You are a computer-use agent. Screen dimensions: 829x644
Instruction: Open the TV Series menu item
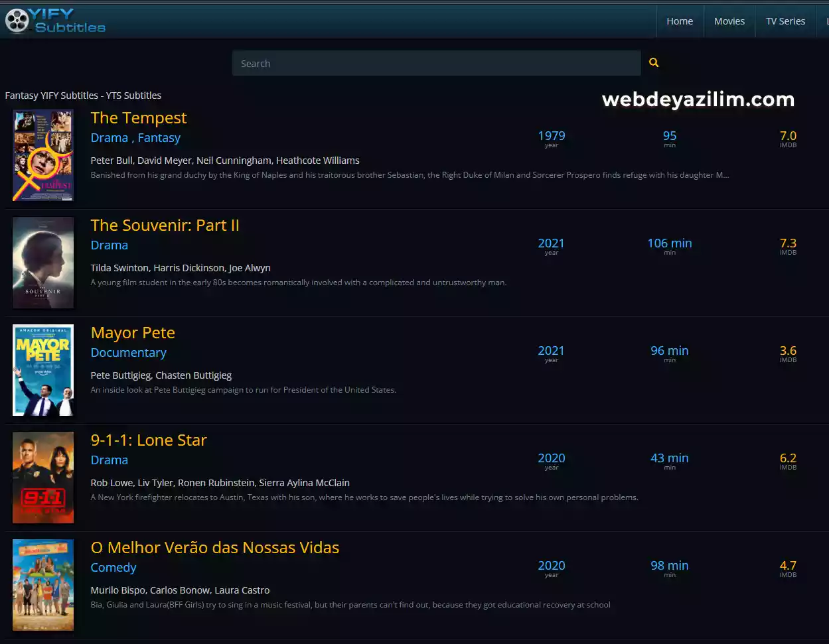click(785, 21)
